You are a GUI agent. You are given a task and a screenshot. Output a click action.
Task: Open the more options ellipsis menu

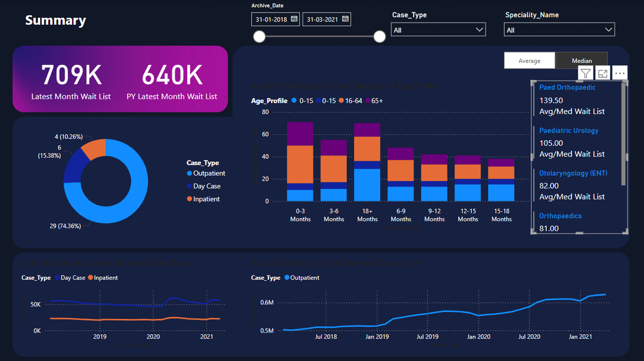point(620,73)
